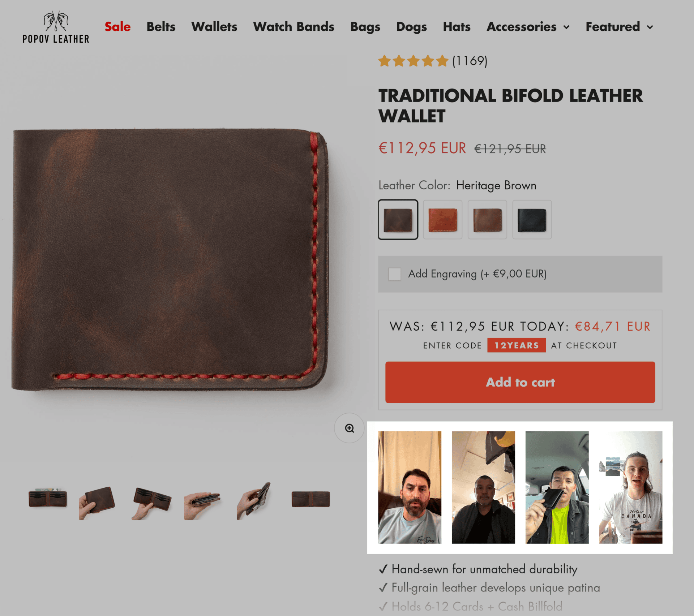
Task: Click the Popov Leather logo
Action: tap(56, 27)
